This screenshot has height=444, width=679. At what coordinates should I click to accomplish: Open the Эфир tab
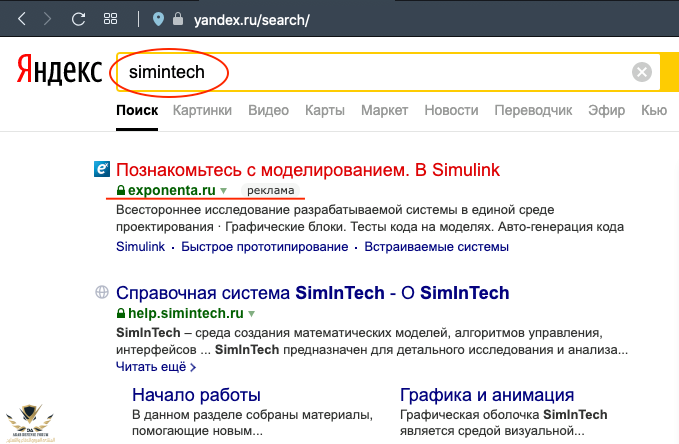606,110
